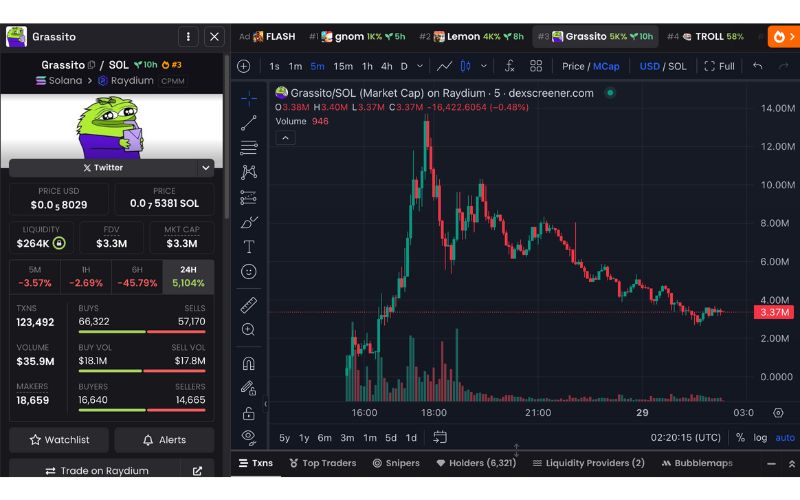
Task: Undo the last chart action
Action: coord(758,66)
